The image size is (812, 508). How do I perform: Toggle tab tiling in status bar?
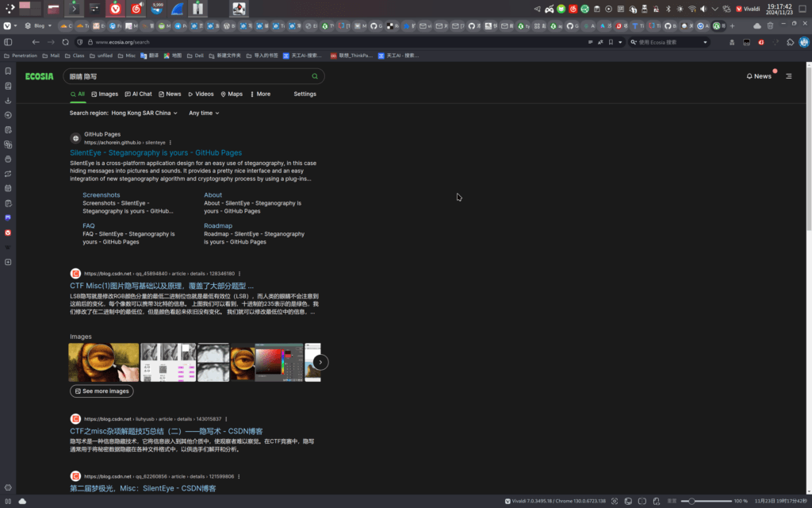point(642,502)
